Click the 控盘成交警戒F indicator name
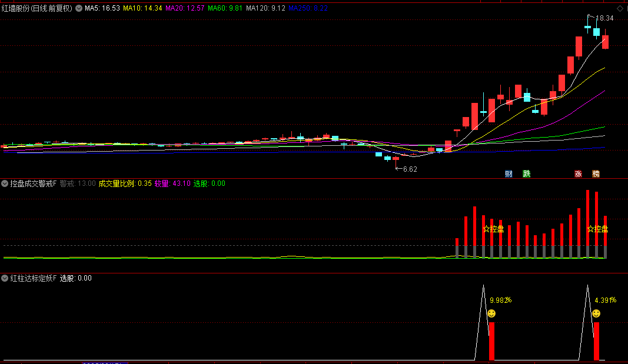Image resolution: width=628 pixels, height=364 pixels. tap(33, 183)
